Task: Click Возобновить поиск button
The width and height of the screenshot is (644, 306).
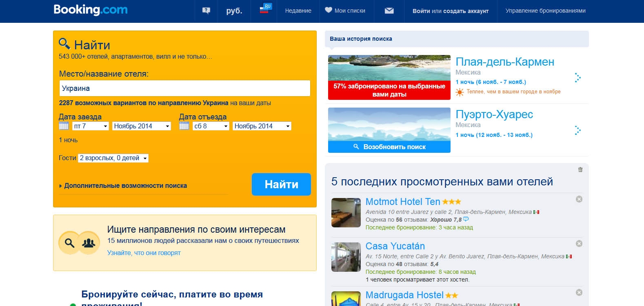Action: 389,147
